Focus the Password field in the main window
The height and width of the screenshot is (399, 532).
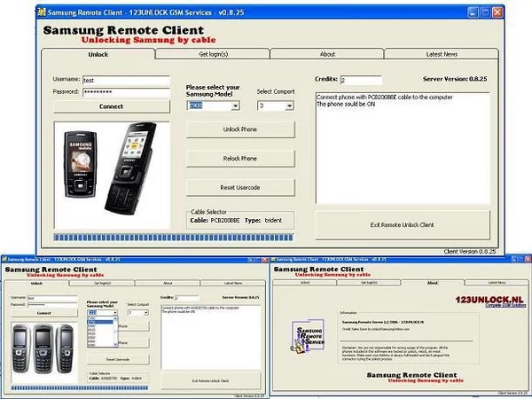click(x=126, y=92)
